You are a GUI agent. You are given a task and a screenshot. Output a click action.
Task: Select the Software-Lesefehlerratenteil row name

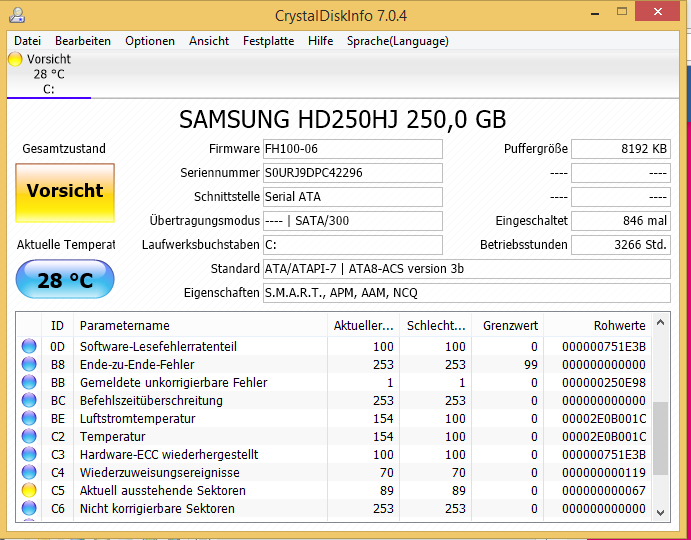pyautogui.click(x=158, y=346)
